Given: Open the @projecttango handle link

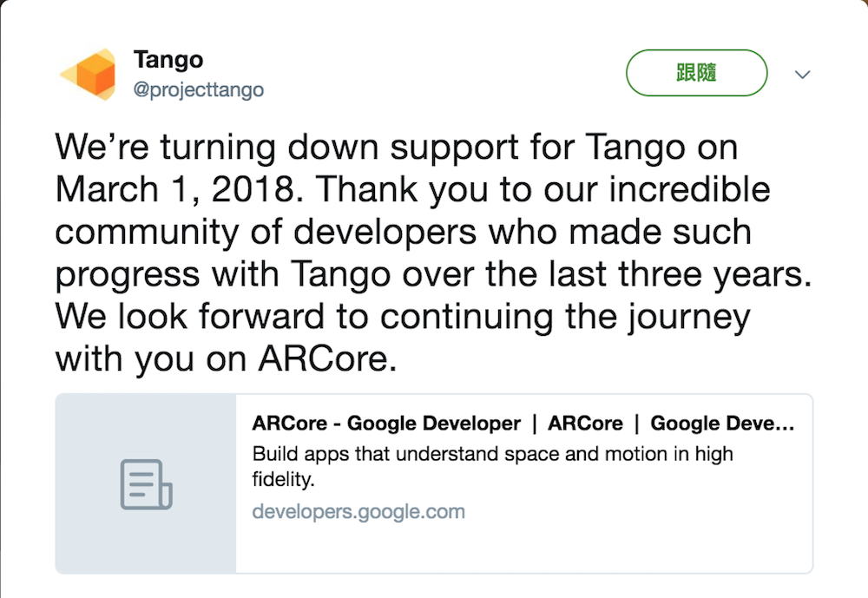Looking at the screenshot, I should (199, 90).
